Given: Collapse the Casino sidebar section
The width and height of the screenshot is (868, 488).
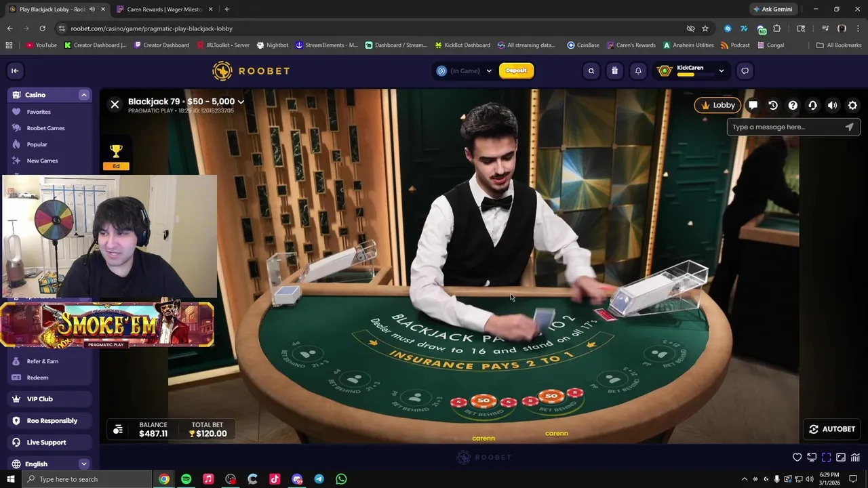Looking at the screenshot, I should coord(84,95).
